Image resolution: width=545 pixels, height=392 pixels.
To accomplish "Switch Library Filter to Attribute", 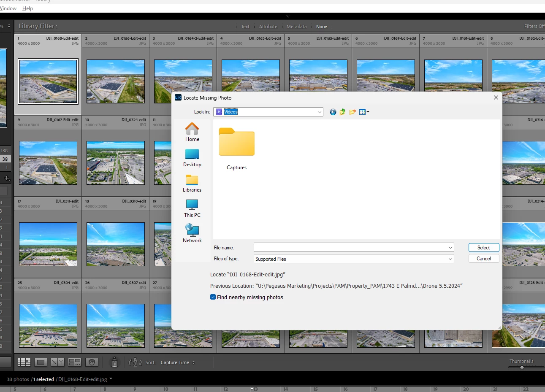I will (268, 27).
